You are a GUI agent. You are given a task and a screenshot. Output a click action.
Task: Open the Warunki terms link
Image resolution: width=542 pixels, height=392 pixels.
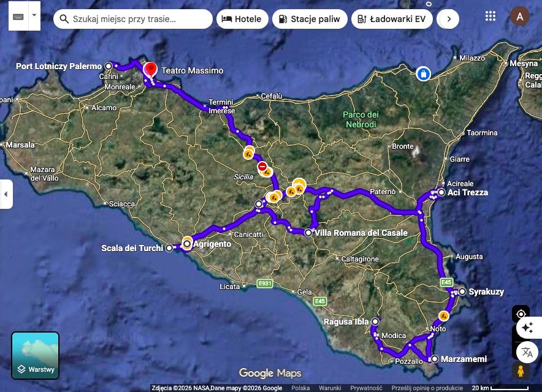pyautogui.click(x=330, y=388)
